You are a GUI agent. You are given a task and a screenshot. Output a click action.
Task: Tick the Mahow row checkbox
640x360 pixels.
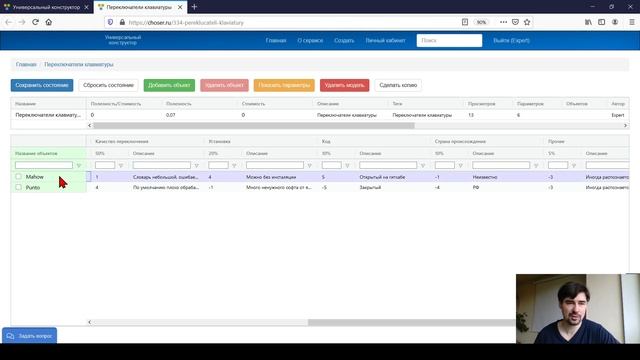tap(18, 176)
